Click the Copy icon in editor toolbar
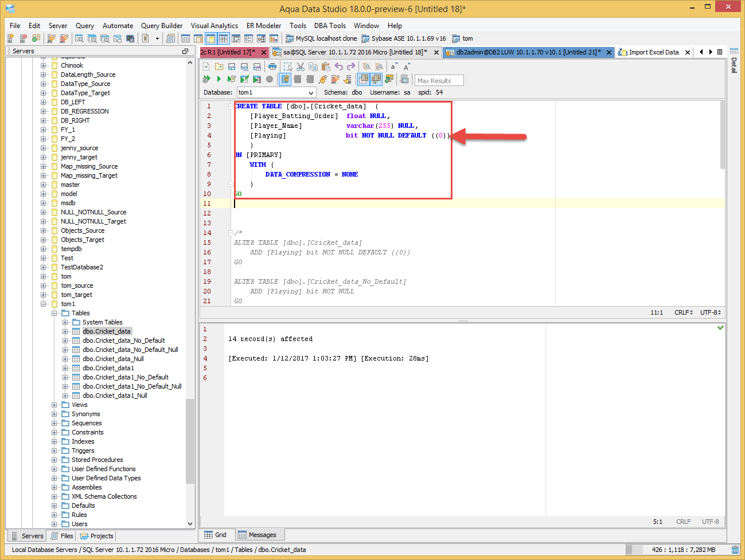 313,66
